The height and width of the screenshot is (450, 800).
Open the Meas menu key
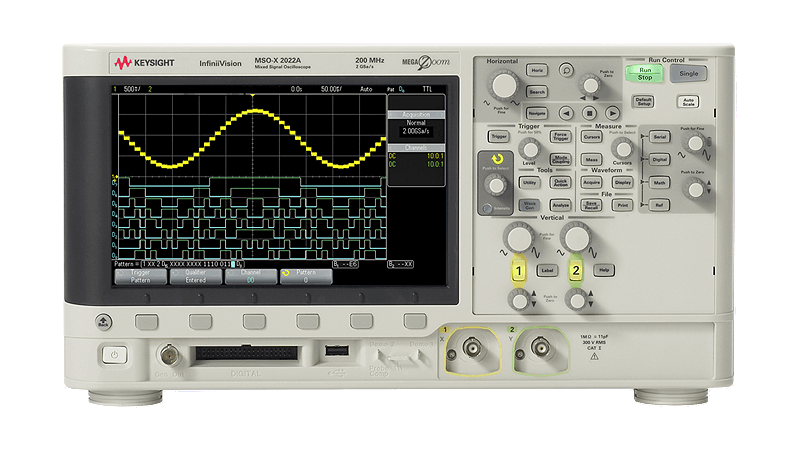591,160
